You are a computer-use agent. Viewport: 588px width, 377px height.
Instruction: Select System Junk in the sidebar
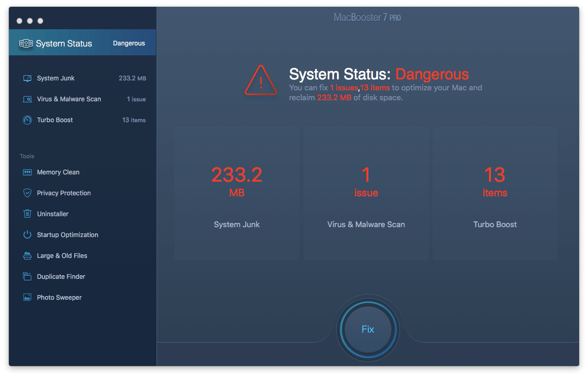[82, 78]
